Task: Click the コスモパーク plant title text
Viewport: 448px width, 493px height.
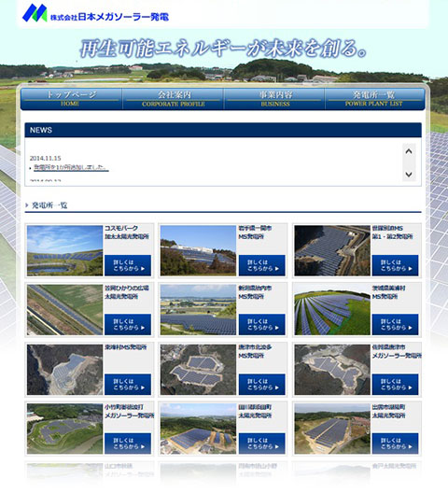Action: pyautogui.click(x=127, y=232)
